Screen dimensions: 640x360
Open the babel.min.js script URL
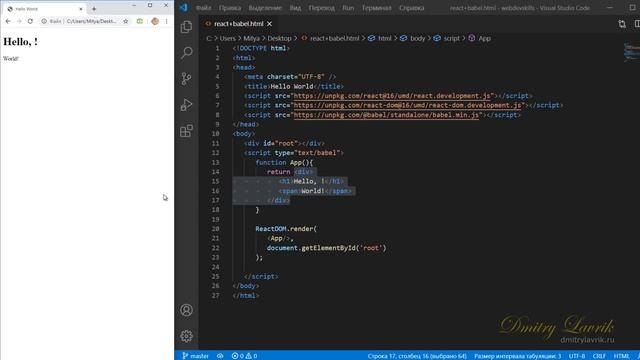click(386, 115)
